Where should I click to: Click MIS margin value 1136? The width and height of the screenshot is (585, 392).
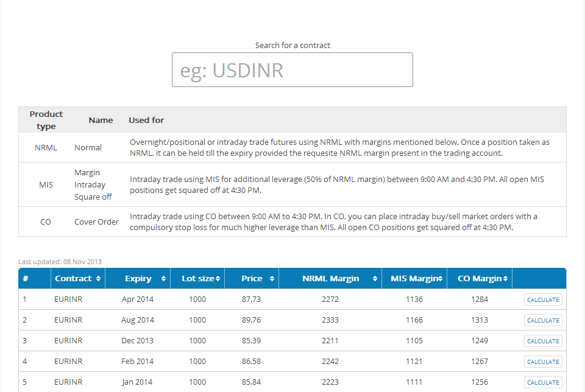point(414,299)
